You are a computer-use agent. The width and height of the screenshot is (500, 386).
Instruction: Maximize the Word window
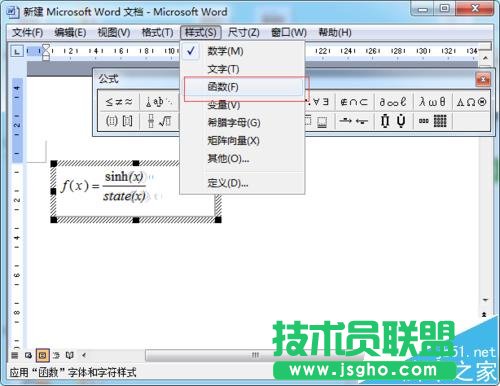tap(445, 9)
